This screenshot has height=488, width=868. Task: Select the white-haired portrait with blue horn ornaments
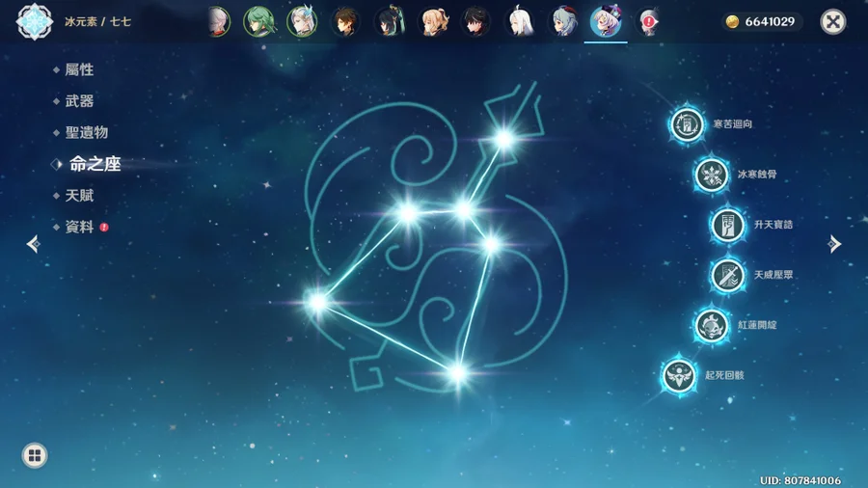point(302,21)
